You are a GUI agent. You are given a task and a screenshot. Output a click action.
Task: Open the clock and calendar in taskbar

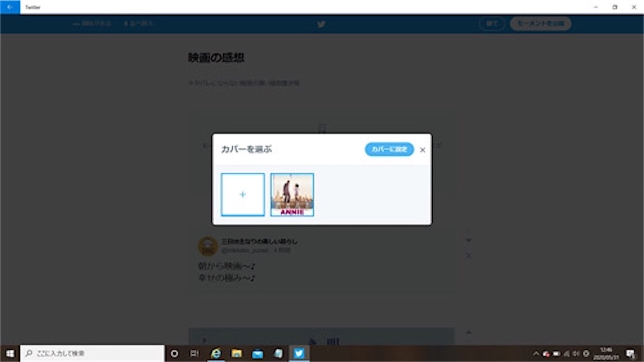tap(606, 353)
